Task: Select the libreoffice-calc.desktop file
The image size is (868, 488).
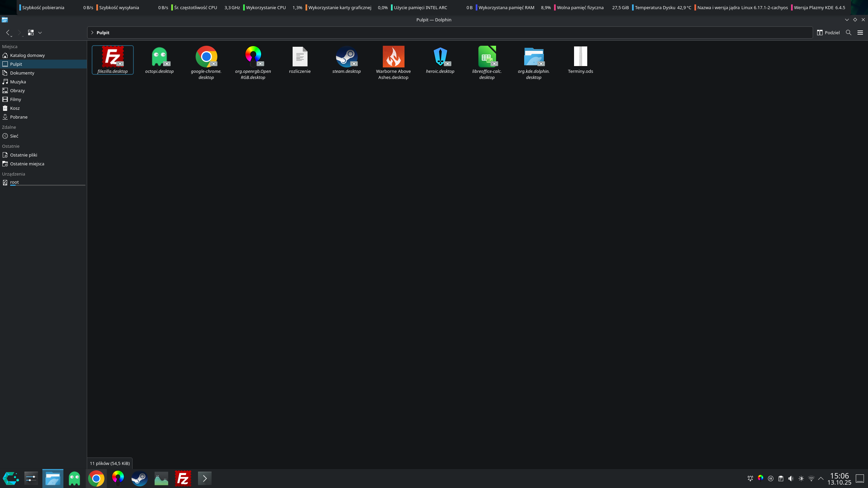Action: [487, 57]
